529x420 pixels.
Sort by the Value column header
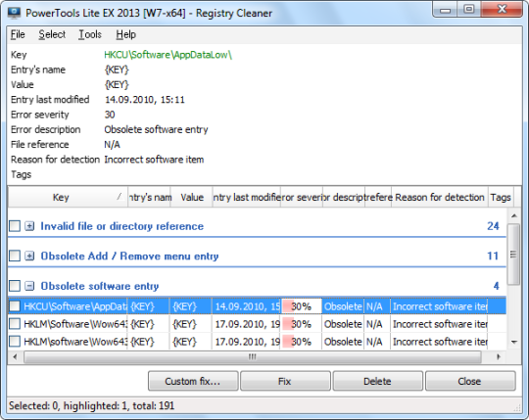[x=192, y=197]
